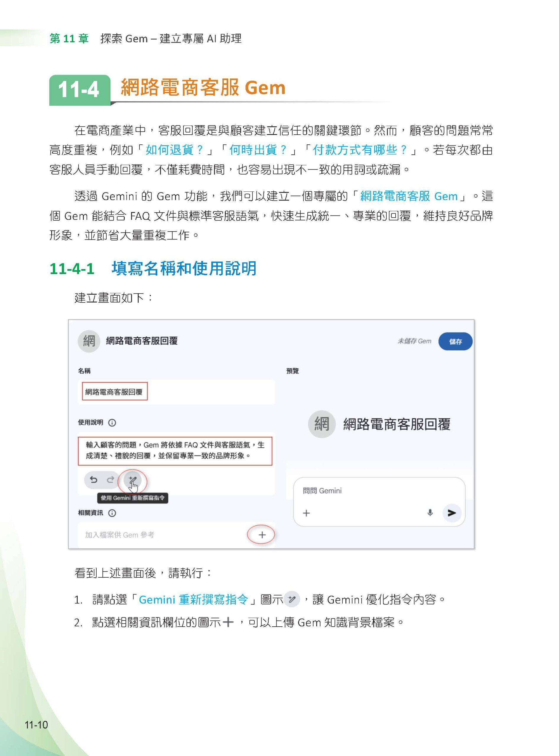559x756 pixels.
Task: Click the microphone icon in preview chat box
Action: [430, 512]
